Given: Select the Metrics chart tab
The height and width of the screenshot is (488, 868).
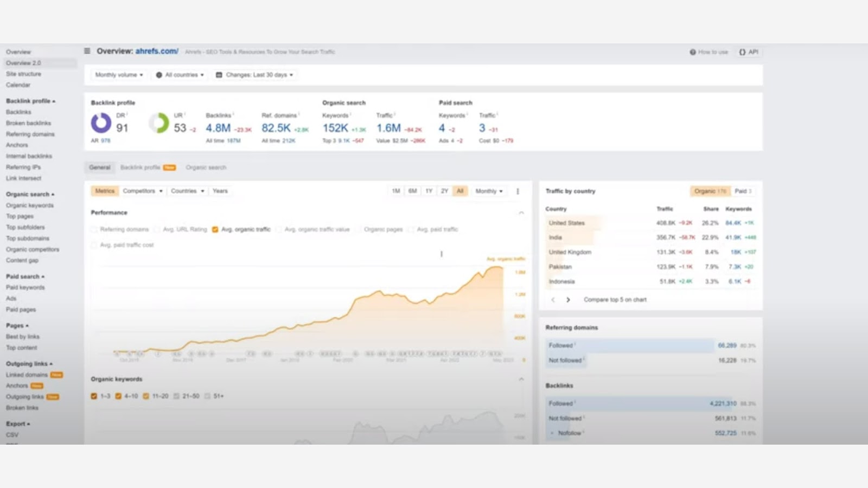Looking at the screenshot, I should point(105,191).
